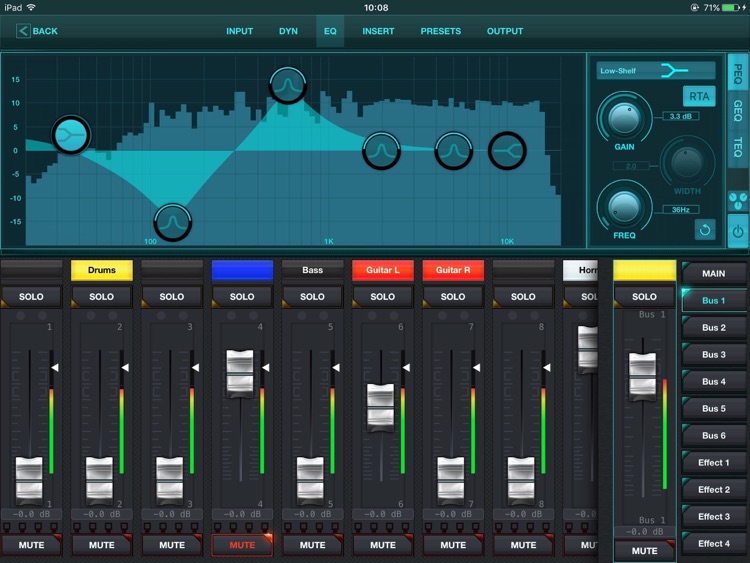This screenshot has width=750, height=563.
Task: Toggle the EQ power button
Action: pyautogui.click(x=737, y=231)
